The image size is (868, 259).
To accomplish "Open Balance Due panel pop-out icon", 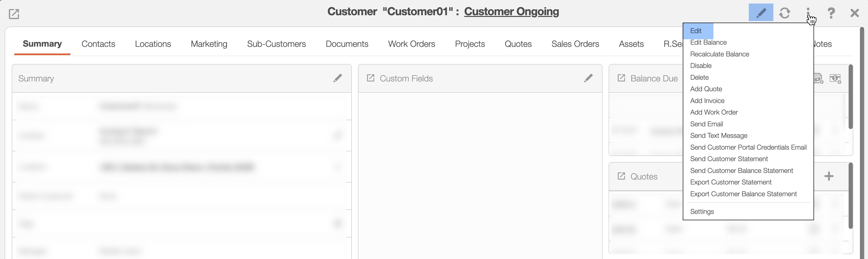I will tap(621, 78).
